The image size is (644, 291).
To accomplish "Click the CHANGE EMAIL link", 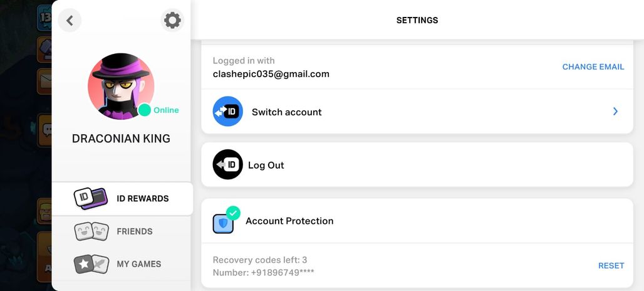I will (593, 67).
